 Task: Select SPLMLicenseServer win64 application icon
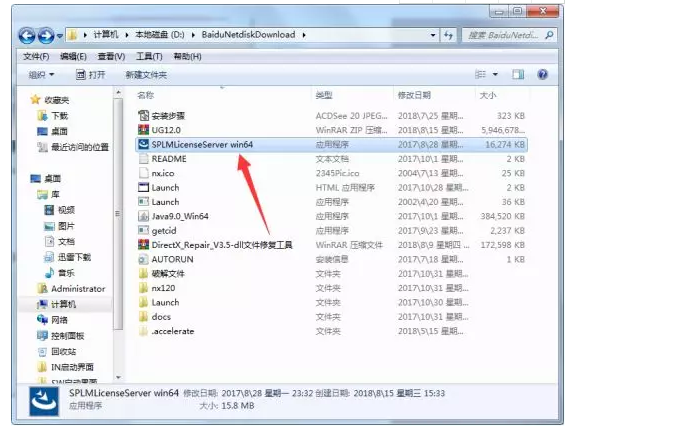click(143, 144)
